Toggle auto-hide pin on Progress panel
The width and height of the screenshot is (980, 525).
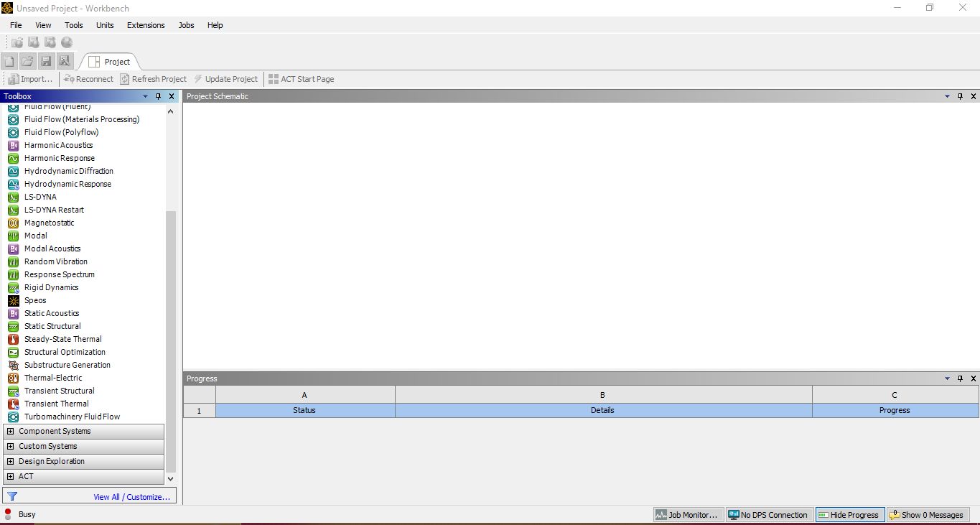pos(960,378)
